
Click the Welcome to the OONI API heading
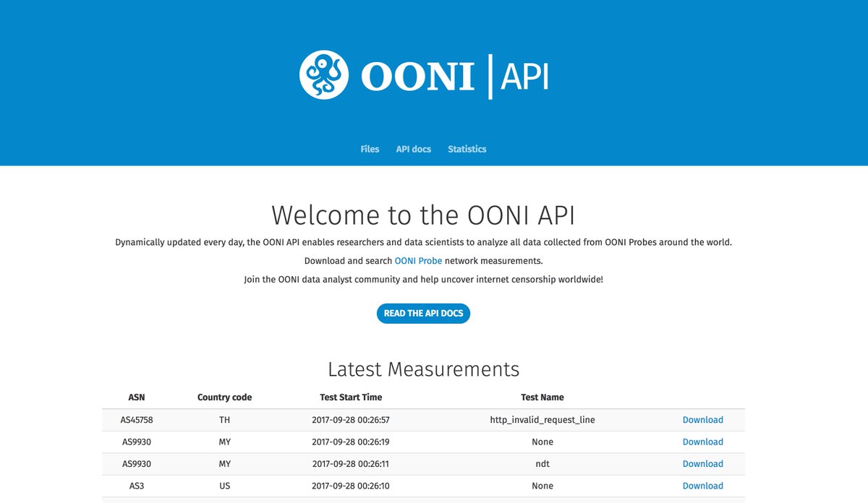pos(423,215)
